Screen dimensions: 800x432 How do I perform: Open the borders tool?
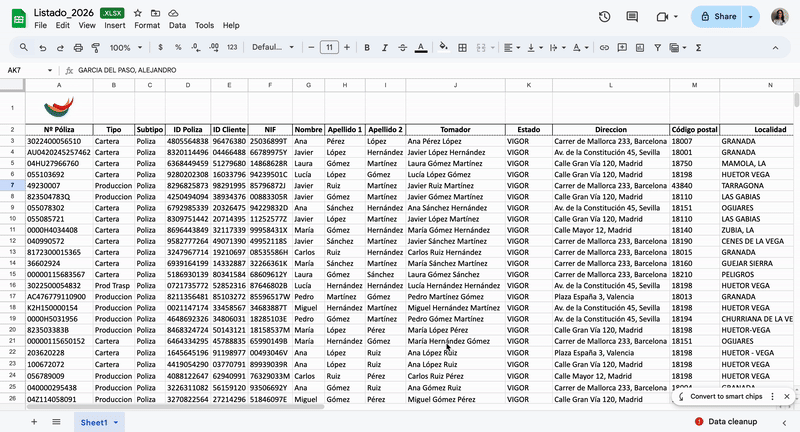[x=462, y=47]
